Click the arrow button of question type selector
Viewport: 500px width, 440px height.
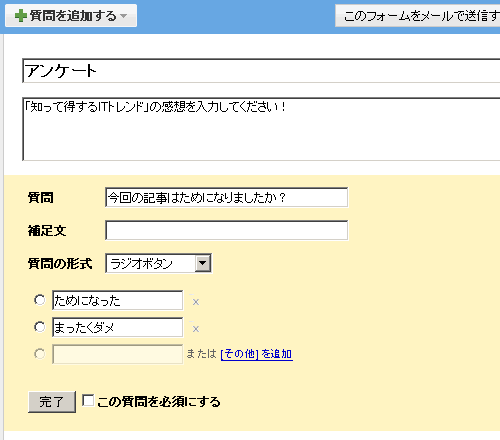[x=203, y=263]
